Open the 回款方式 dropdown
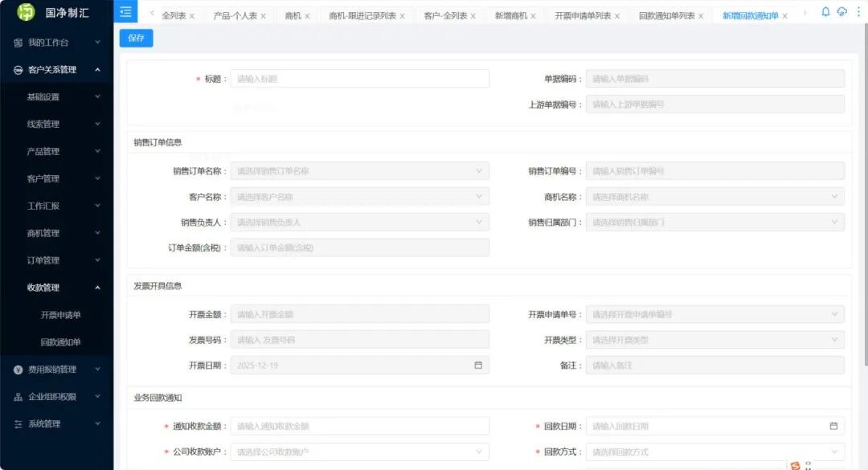 click(x=714, y=452)
